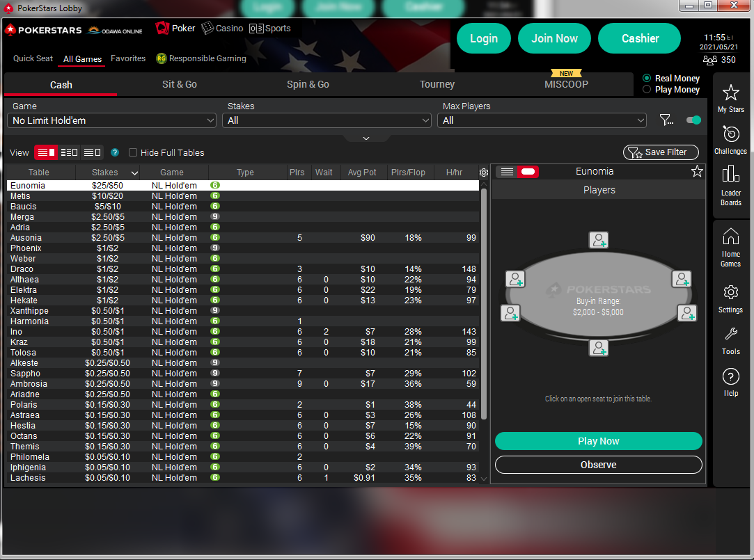Select Play Money radio button

click(x=647, y=89)
